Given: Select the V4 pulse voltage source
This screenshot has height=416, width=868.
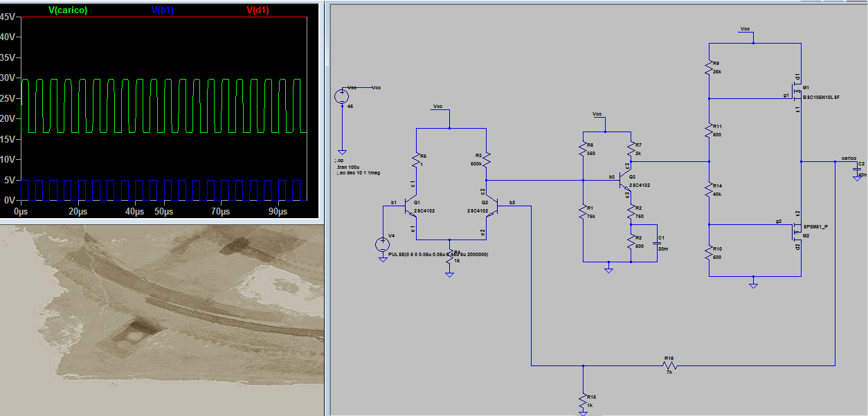Looking at the screenshot, I should click(382, 244).
